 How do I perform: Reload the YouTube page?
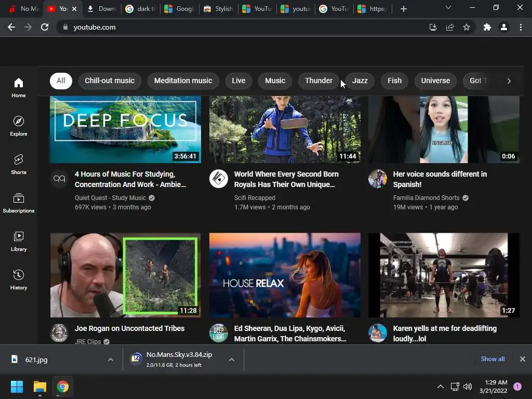click(45, 27)
